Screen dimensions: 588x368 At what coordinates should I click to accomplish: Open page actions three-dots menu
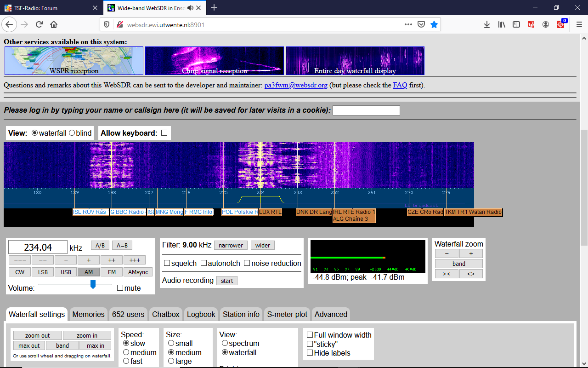click(x=408, y=24)
